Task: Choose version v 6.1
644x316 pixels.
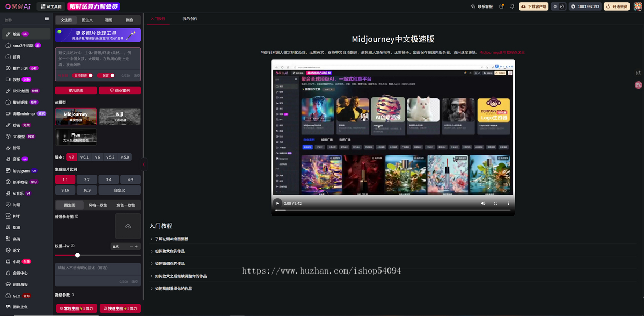Action: [x=84, y=157]
